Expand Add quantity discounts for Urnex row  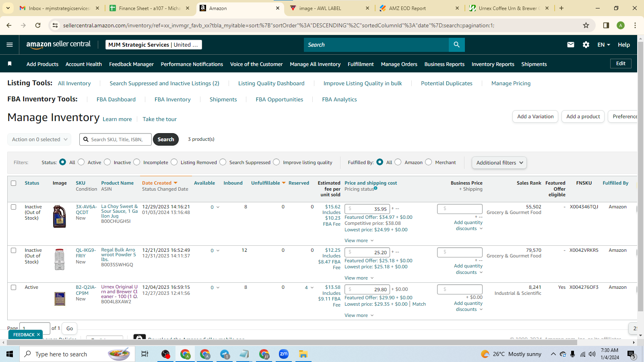coord(468,306)
